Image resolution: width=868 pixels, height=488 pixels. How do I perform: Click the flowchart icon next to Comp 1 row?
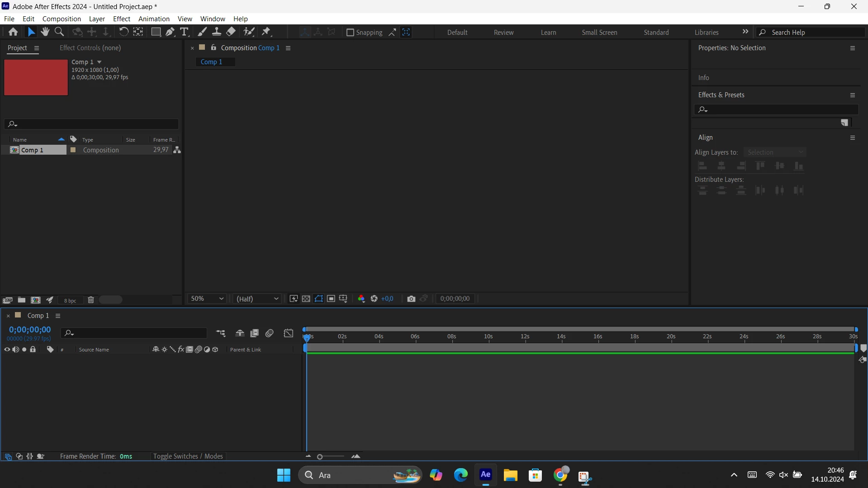coord(177,150)
